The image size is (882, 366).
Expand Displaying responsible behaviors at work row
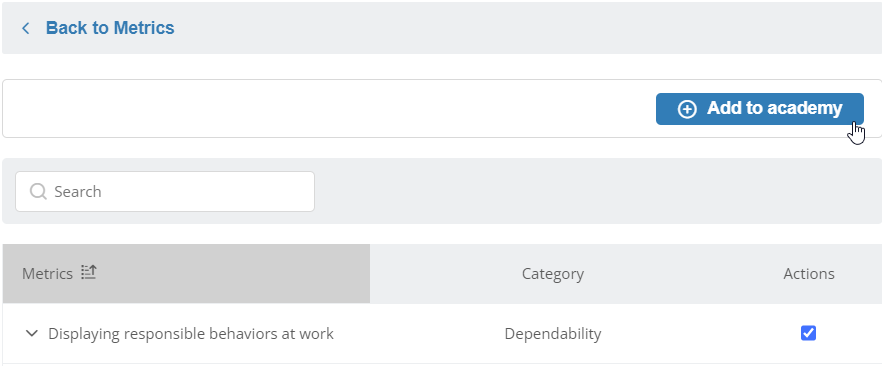coord(32,333)
